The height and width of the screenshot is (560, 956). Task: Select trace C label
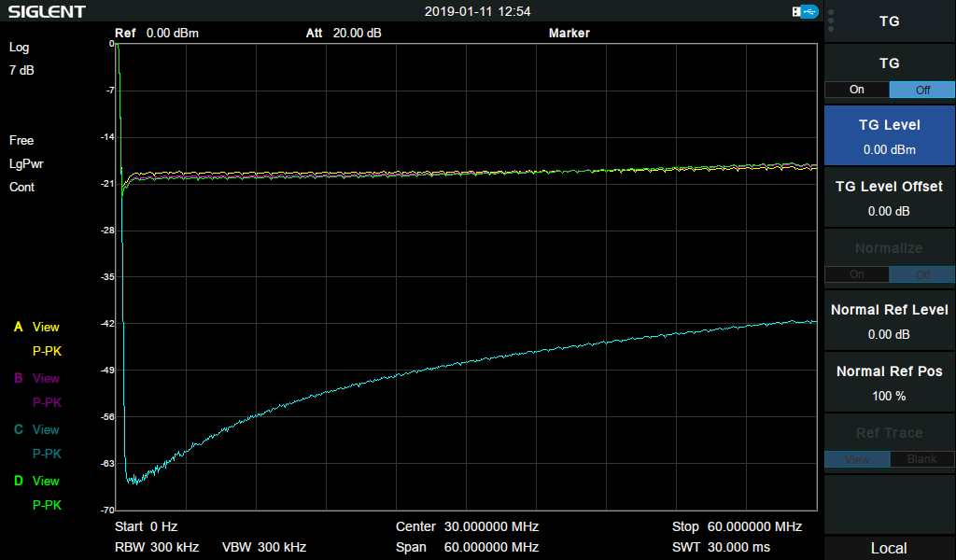coord(19,429)
